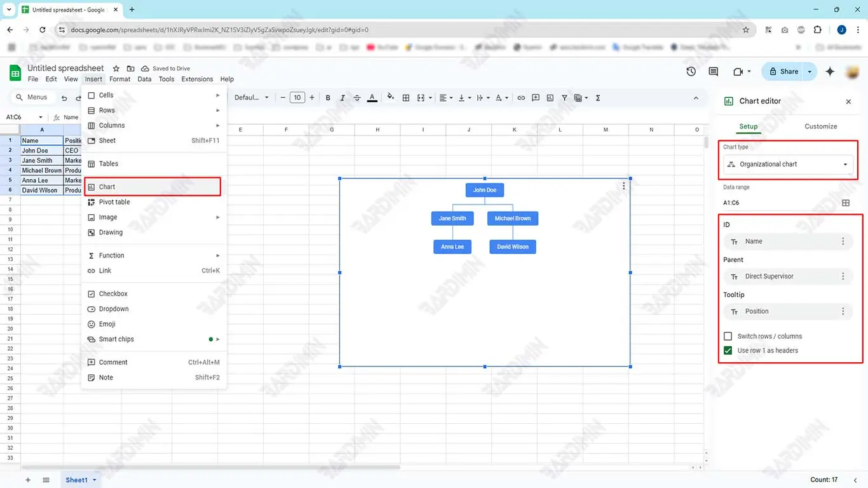The width and height of the screenshot is (868, 488).
Task: Expand the font family dropdown
Action: coord(252,98)
